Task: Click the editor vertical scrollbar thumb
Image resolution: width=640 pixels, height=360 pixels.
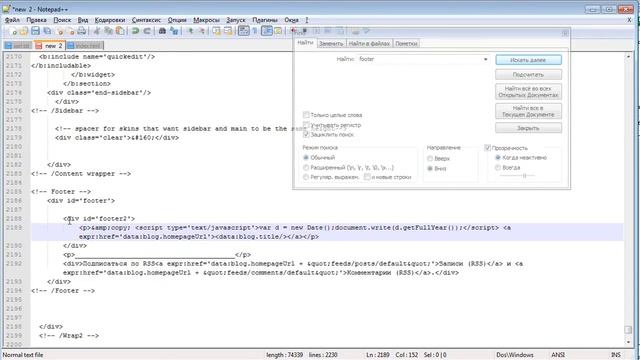Action: [628, 329]
